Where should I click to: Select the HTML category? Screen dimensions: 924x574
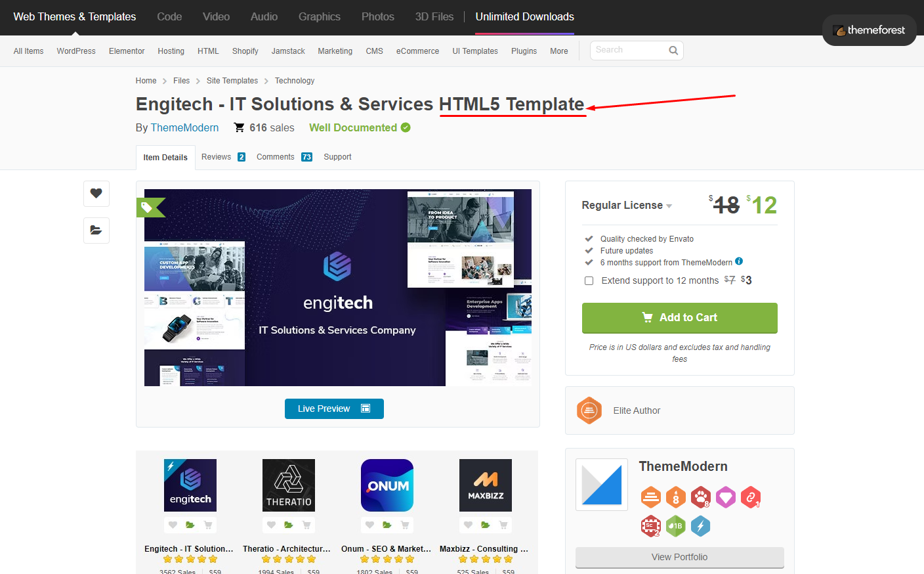[208, 51]
